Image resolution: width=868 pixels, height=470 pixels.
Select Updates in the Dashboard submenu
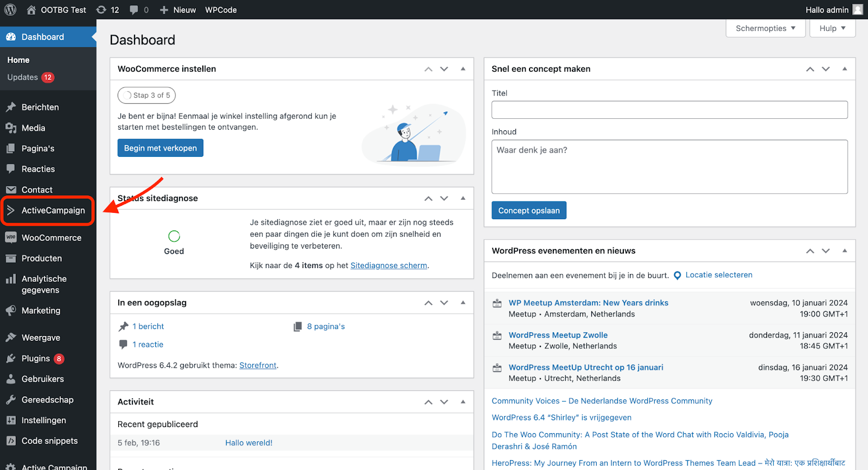[30, 77]
